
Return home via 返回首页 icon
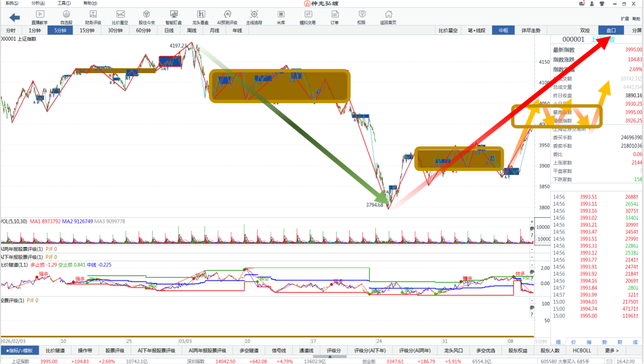pyautogui.click(x=388, y=17)
